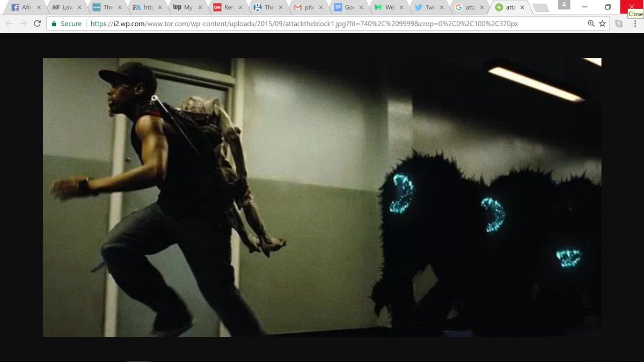This screenshot has width=644, height=362.
Task: Close the Google 'atta' search tab
Action: tap(482, 8)
